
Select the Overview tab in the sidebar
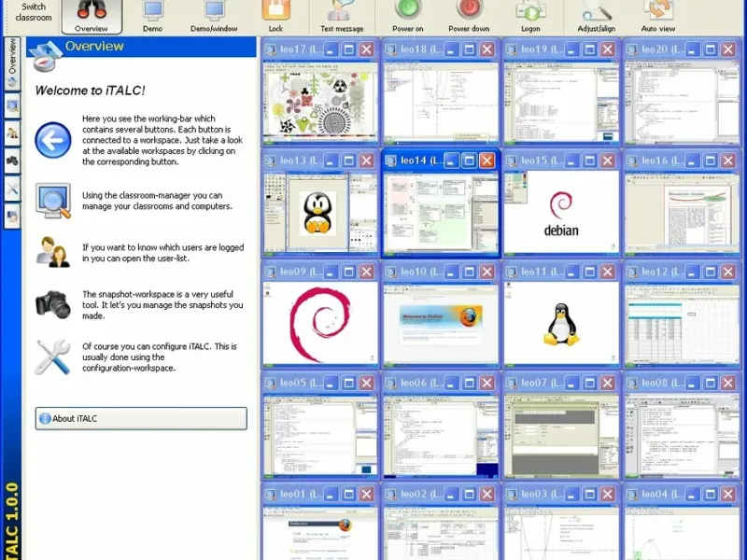(x=12, y=63)
